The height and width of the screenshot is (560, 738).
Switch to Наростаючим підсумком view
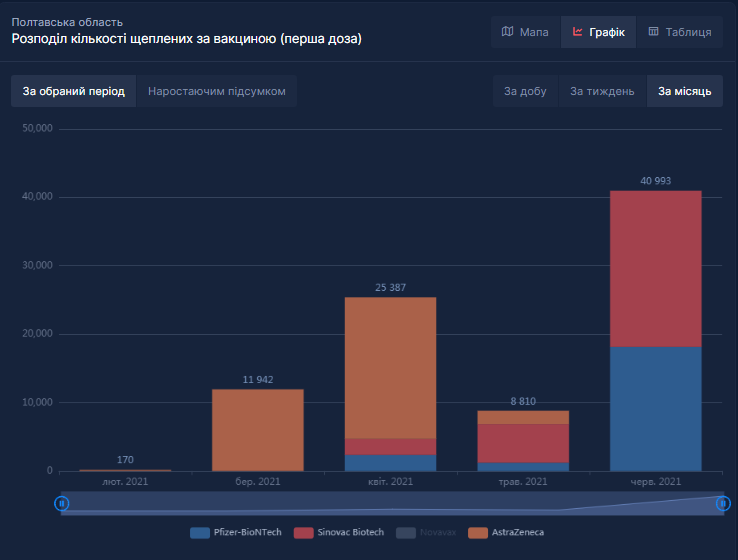216,91
